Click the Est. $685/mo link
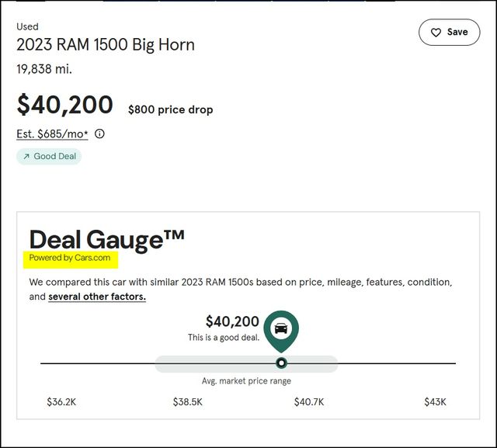This screenshot has width=497, height=448. point(52,134)
